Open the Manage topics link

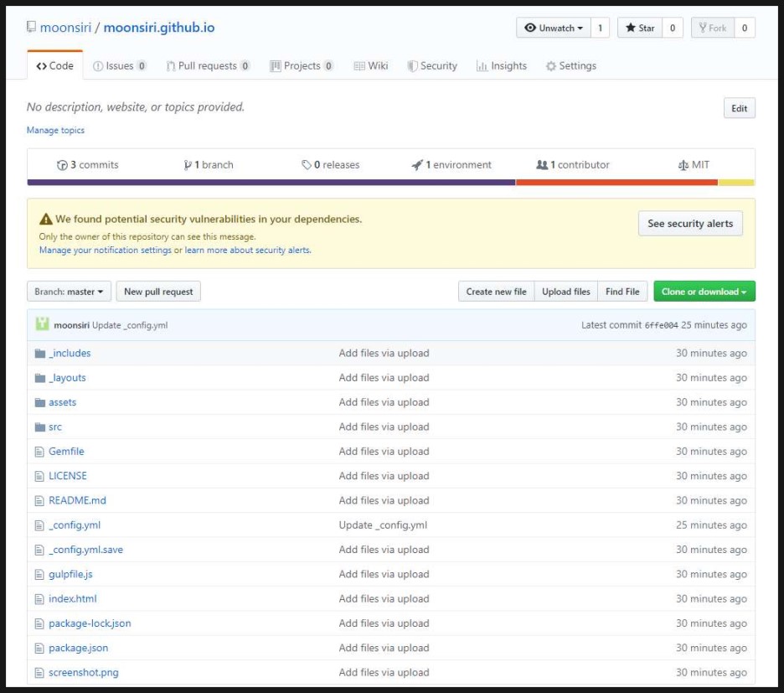pyautogui.click(x=55, y=131)
